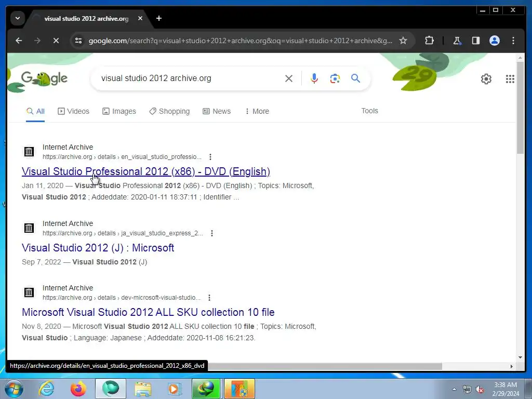Image resolution: width=532 pixels, height=399 pixels.
Task: Open Google quick settings gear
Action: tap(486, 79)
